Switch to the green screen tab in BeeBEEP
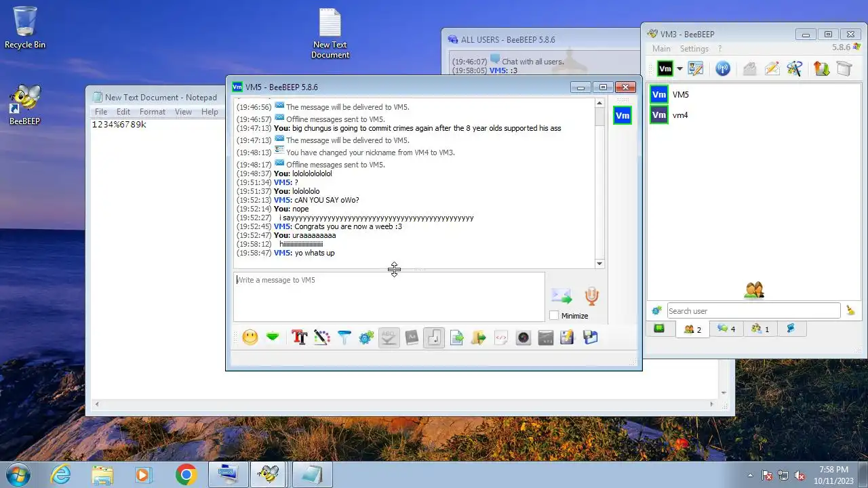 tap(659, 329)
